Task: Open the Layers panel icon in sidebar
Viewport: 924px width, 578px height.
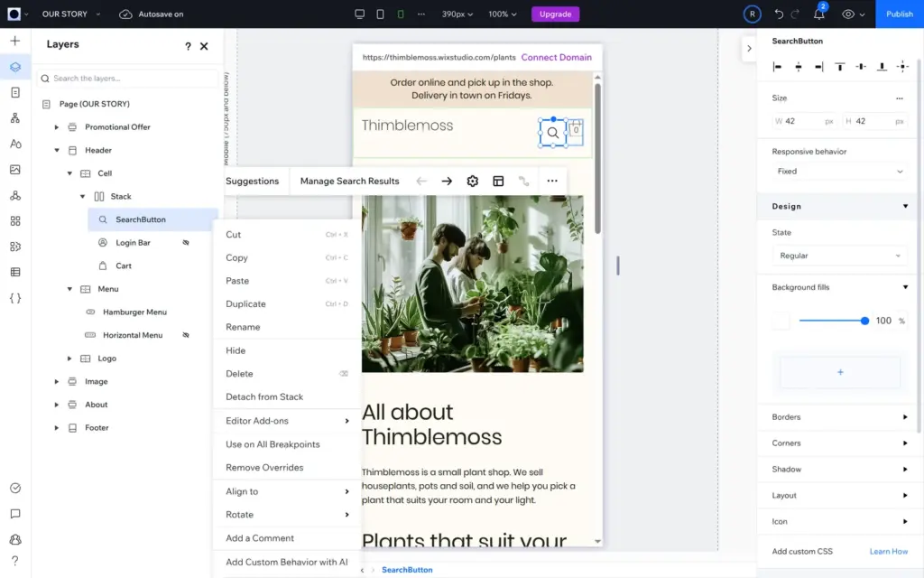Action: point(15,67)
